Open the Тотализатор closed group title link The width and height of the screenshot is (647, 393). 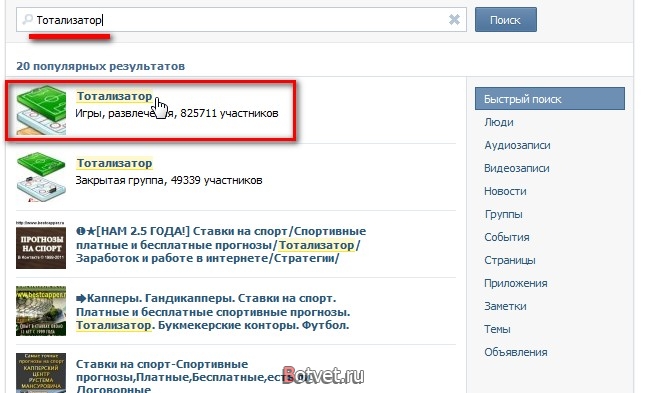[114, 163]
